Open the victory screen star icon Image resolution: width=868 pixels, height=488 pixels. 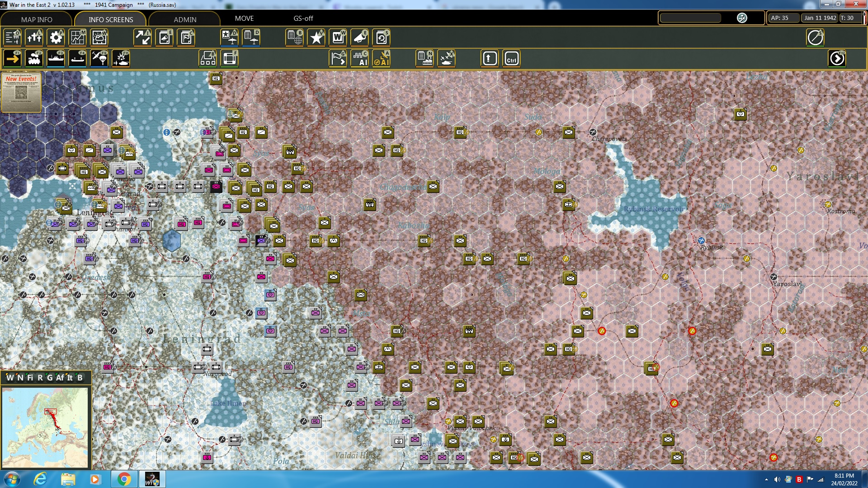pyautogui.click(x=316, y=38)
